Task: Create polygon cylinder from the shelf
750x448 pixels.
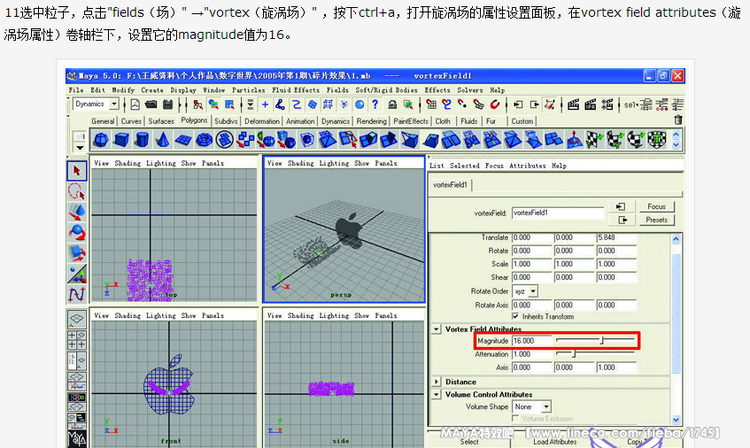Action: point(142,140)
